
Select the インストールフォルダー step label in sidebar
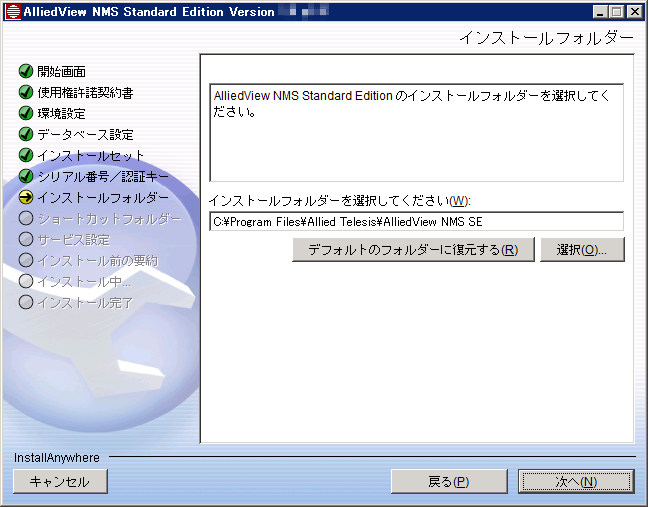pos(103,198)
